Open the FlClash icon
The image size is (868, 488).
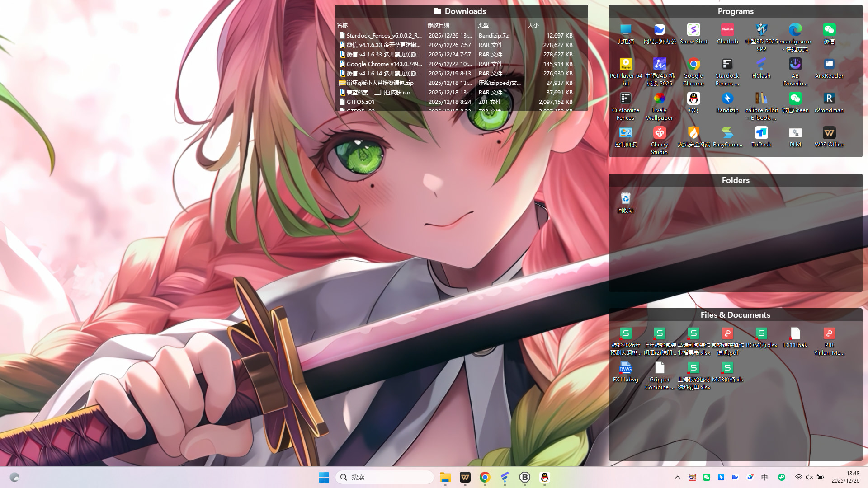pos(761,65)
